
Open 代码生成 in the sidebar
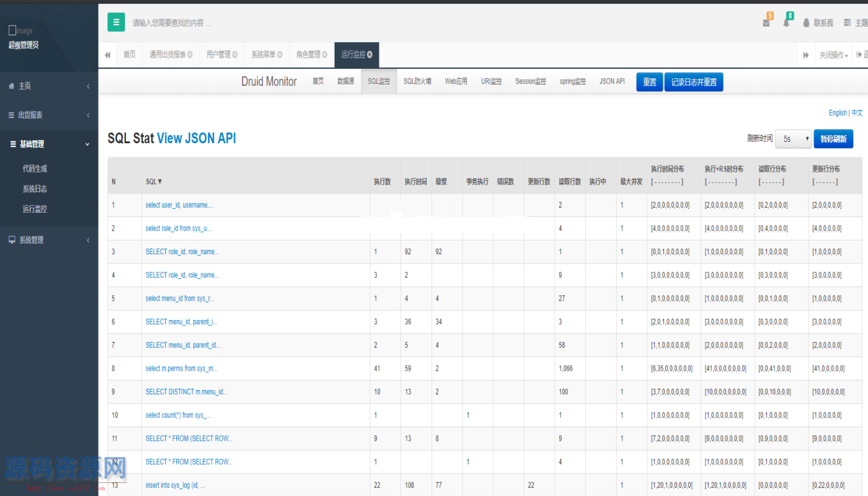35,169
